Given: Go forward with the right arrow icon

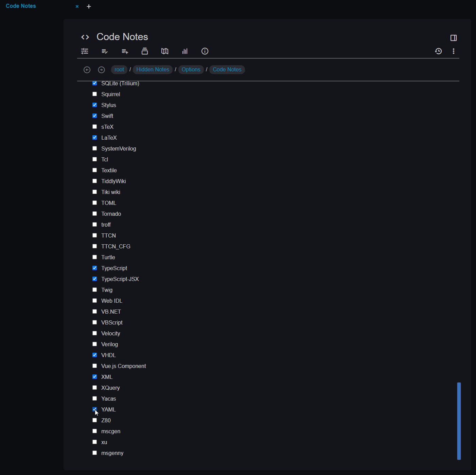Looking at the screenshot, I should 101,70.
